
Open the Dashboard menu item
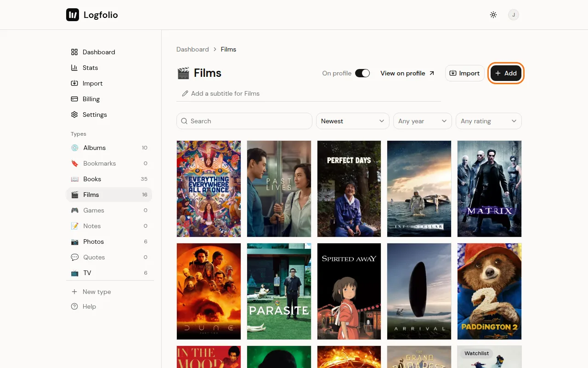coord(109,52)
